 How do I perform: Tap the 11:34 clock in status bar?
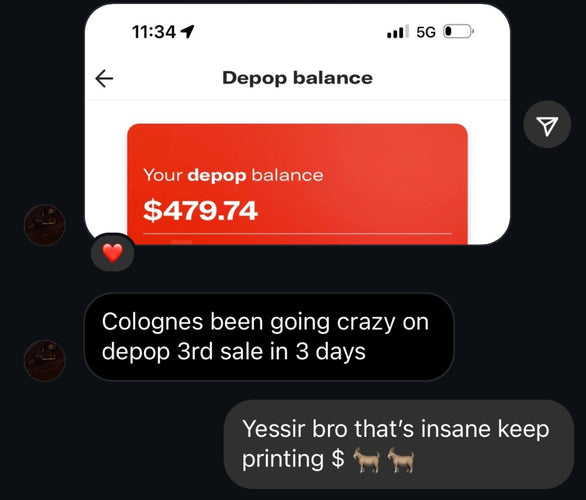pyautogui.click(x=154, y=32)
